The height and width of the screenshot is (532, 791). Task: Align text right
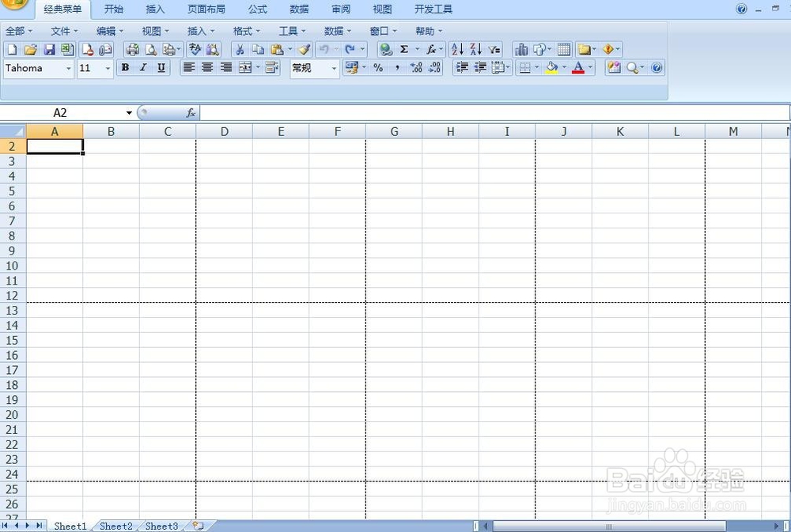pos(225,67)
